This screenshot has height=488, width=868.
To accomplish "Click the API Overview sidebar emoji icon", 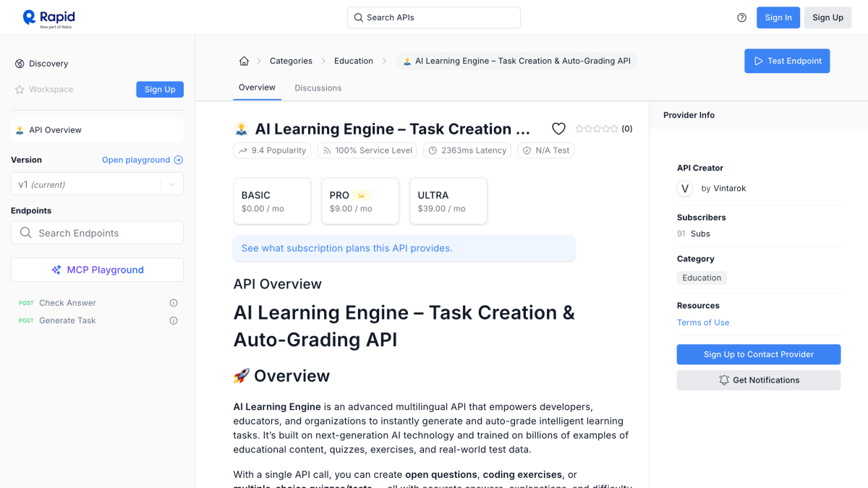I will (x=20, y=130).
